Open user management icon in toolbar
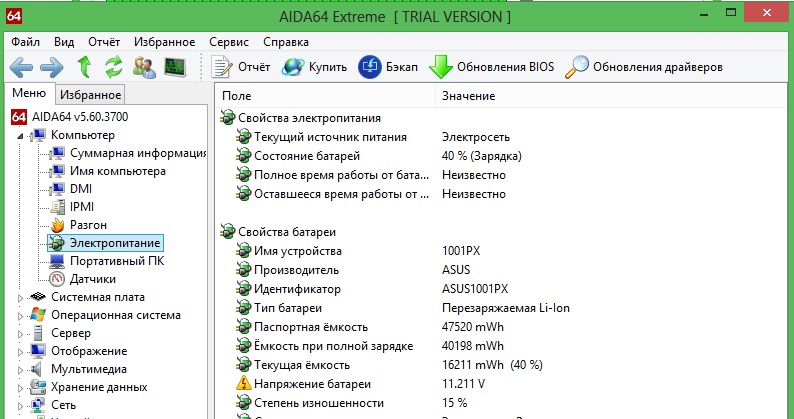Viewport: 794px width, 419px height. click(x=144, y=67)
